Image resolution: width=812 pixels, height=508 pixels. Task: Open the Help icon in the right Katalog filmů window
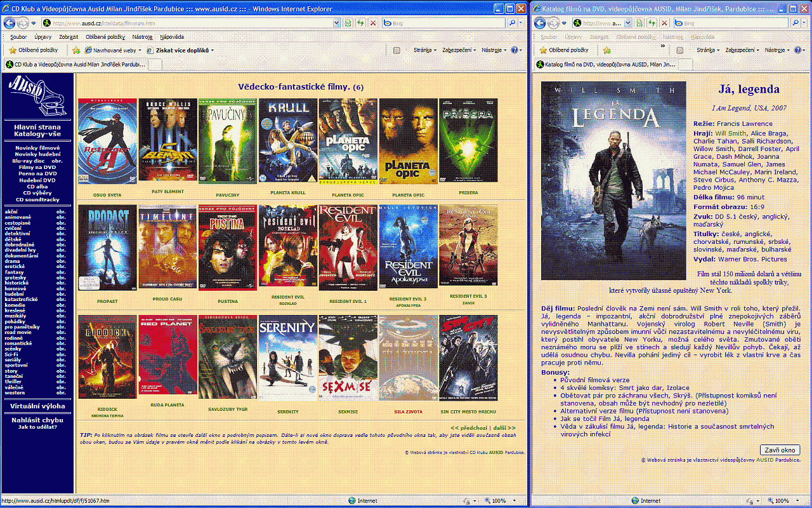(798, 50)
